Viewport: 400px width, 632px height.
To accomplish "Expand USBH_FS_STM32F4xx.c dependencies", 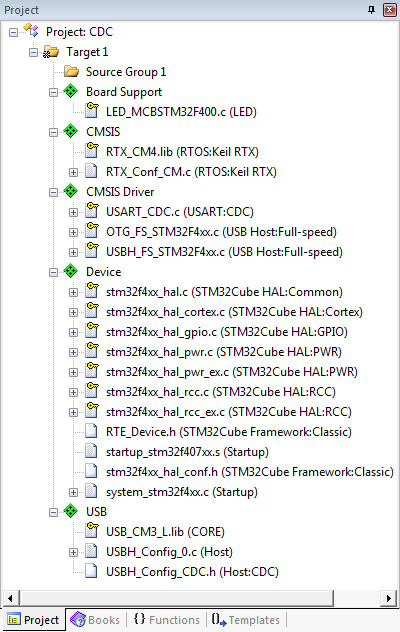I will [73, 252].
